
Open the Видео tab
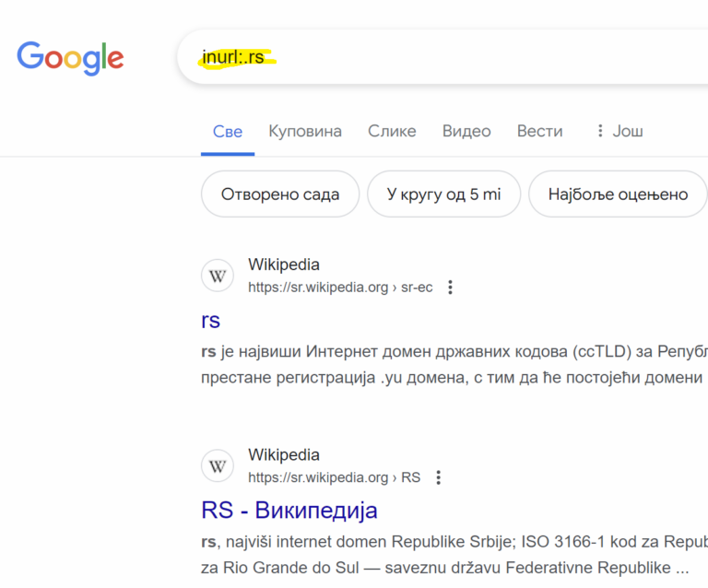tap(466, 131)
